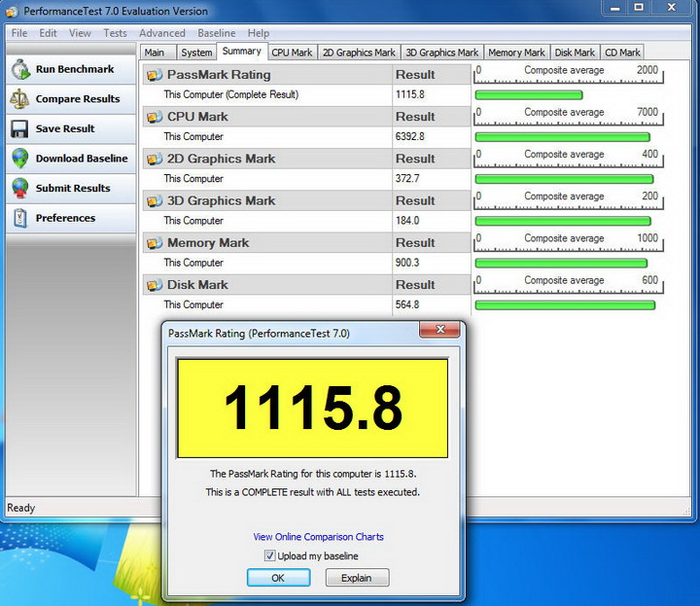Screen dimensions: 700x606
Task: Click OK in the PassMark Rating dialog
Action: [278, 578]
